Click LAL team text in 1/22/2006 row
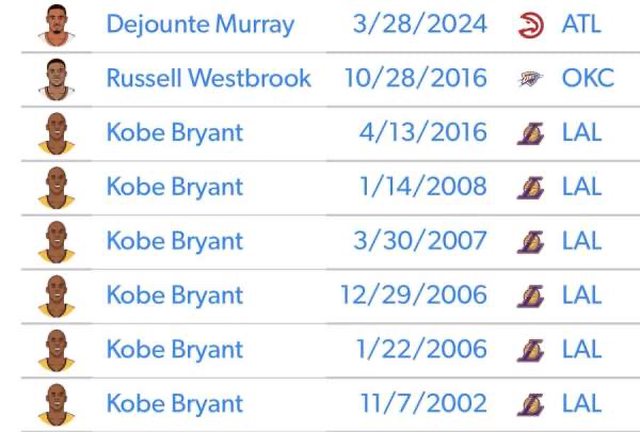This screenshot has width=640, height=432. click(x=582, y=350)
